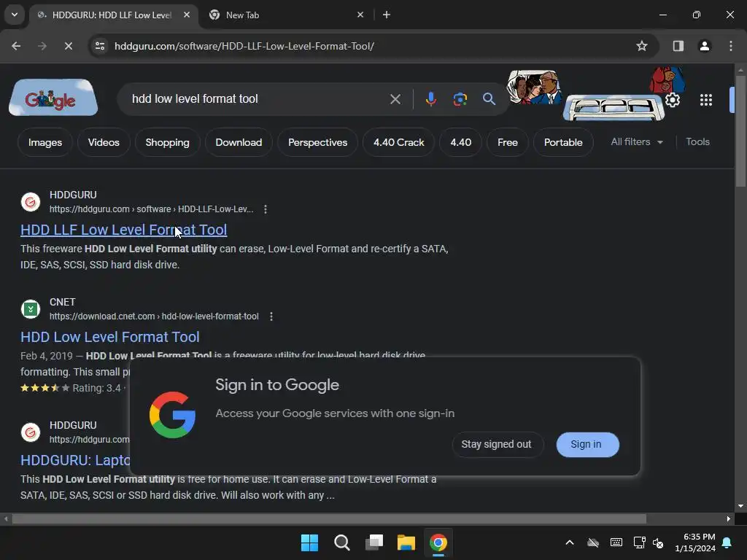Open the search Tools options
The width and height of the screenshot is (747, 560).
697,142
